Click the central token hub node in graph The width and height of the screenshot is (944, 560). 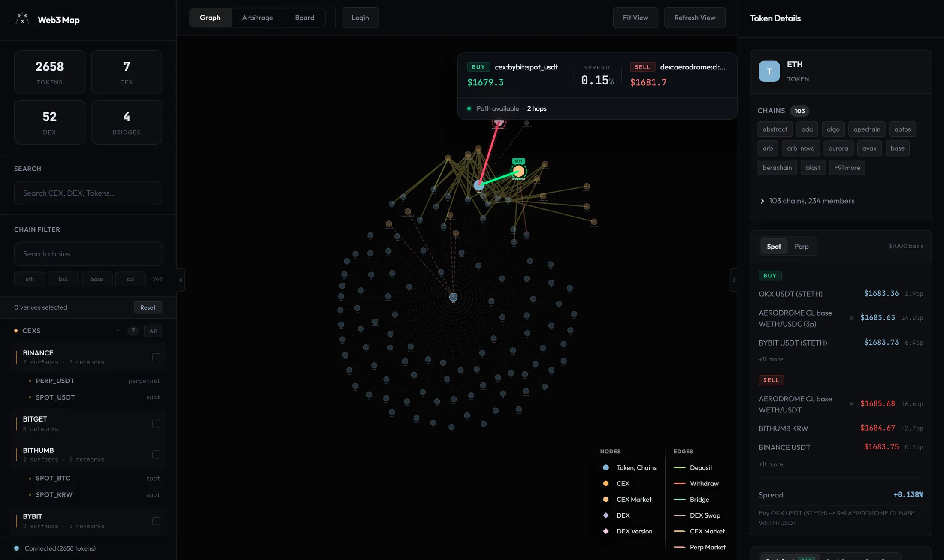(453, 297)
